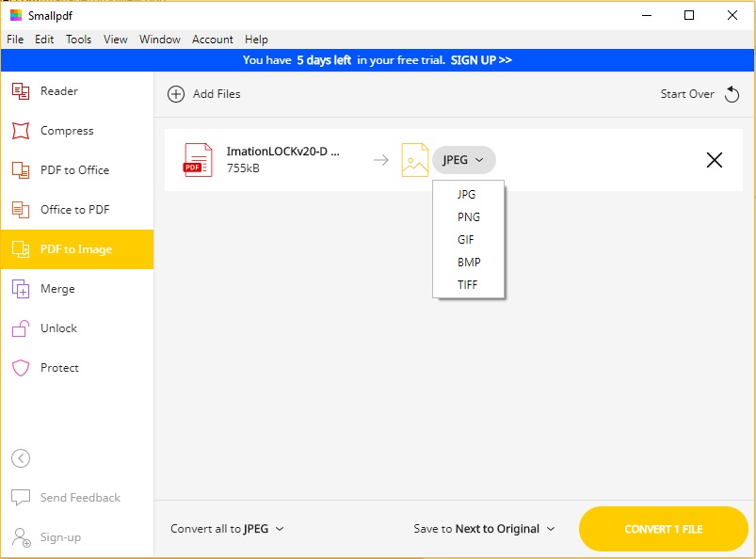Click the Protect shield icon
The image size is (756, 559).
coord(21,368)
